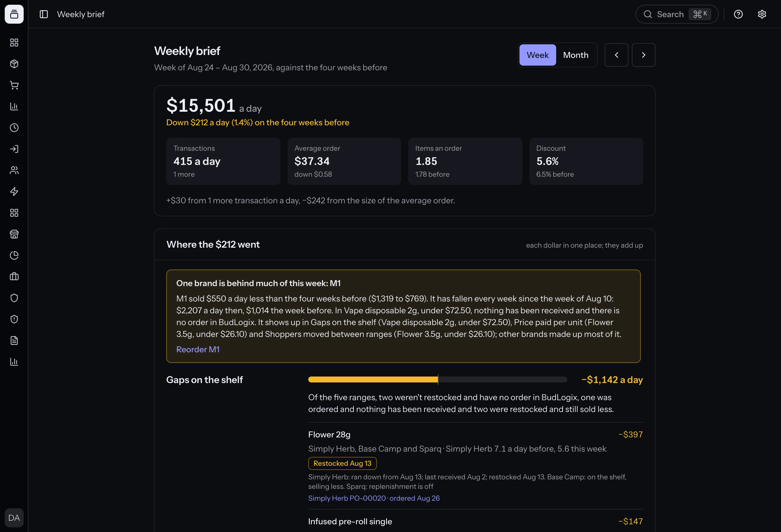Go to the previous week with the left chevron
The height and width of the screenshot is (532, 781).
(616, 55)
